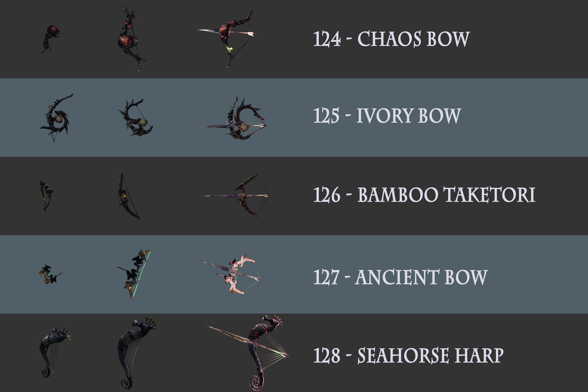Viewport: 588px width, 392px height.
Task: Click the Ancient Bow with green string
Action: point(134,274)
